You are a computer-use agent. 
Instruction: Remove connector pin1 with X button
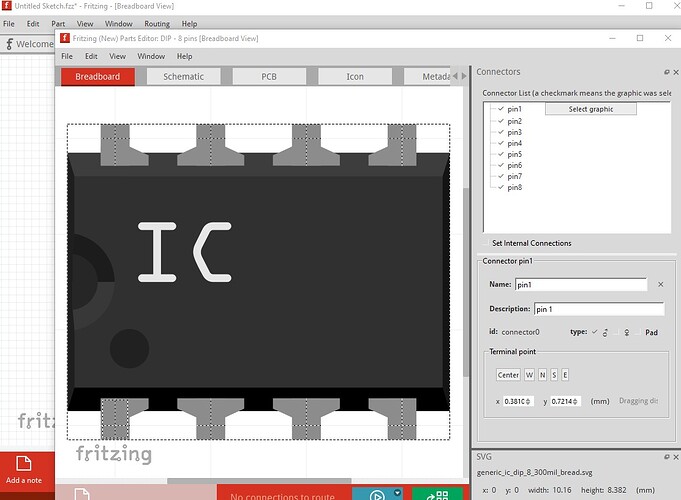click(x=661, y=284)
